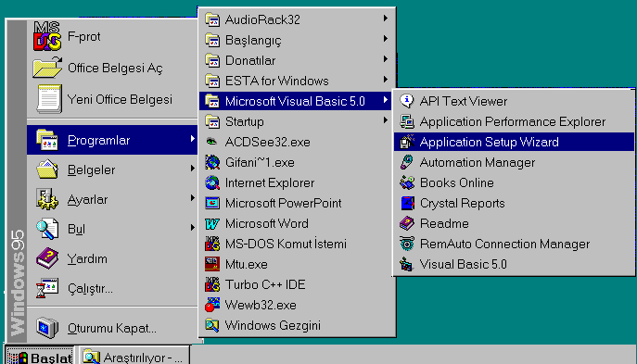Click the Bul magnifier icon
This screenshot has height=364, width=637.
[x=47, y=229]
